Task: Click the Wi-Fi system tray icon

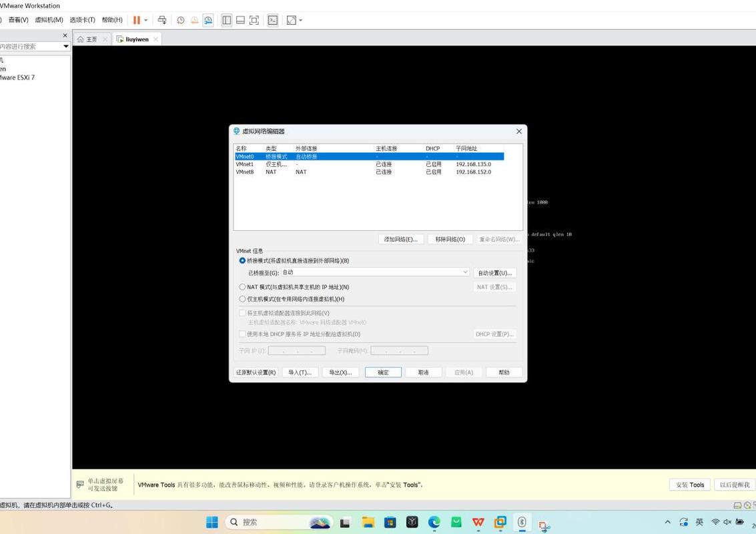Action: (x=715, y=522)
